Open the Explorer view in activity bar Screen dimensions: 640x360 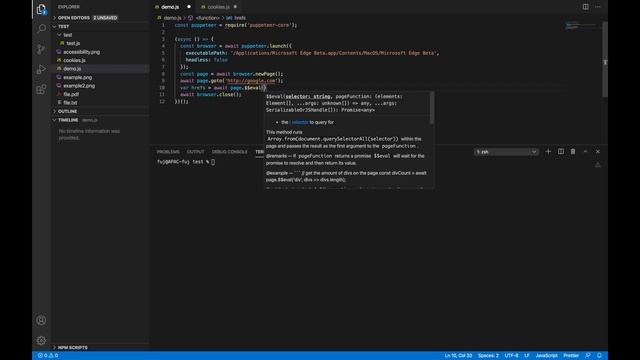point(41,9)
